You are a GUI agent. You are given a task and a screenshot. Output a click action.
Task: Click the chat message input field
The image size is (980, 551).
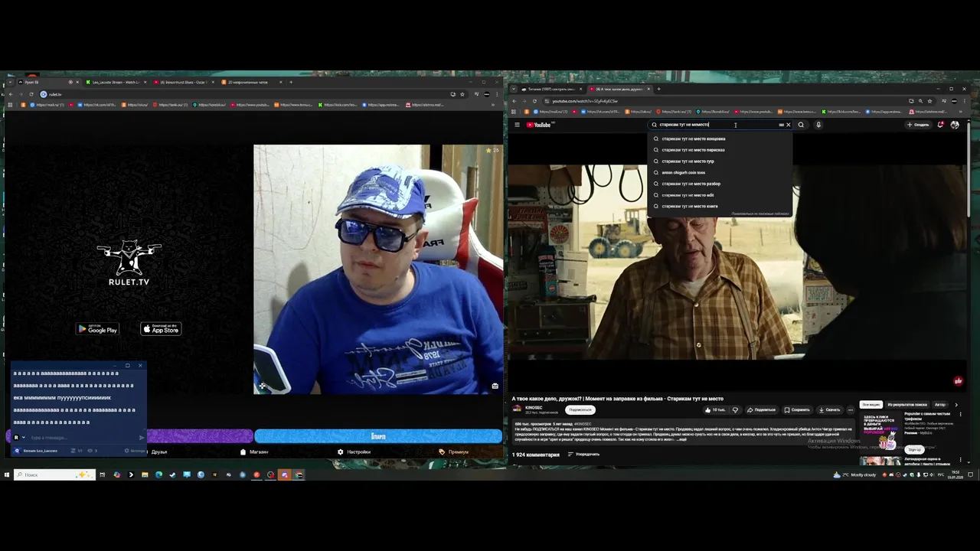click(x=83, y=438)
